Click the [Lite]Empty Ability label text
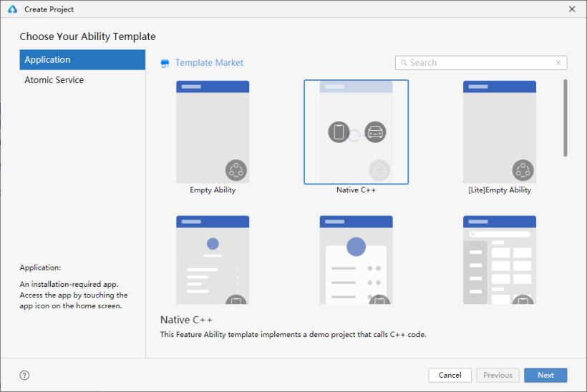The height and width of the screenshot is (392, 587). [500, 190]
